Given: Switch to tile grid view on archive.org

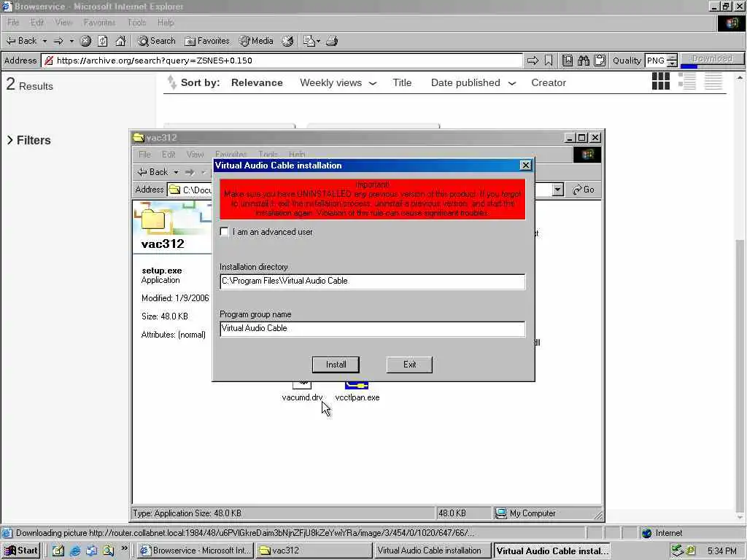Looking at the screenshot, I should click(x=661, y=82).
